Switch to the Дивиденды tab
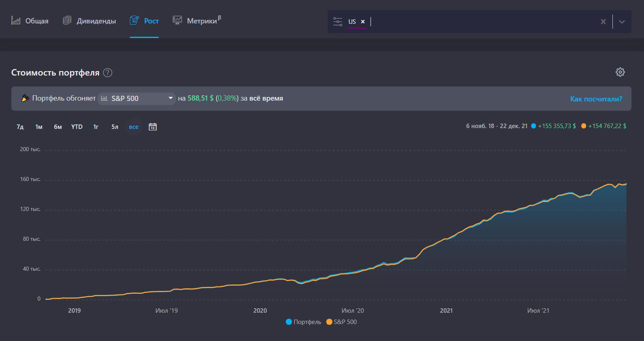Viewport: 644px width, 341px height. click(89, 21)
